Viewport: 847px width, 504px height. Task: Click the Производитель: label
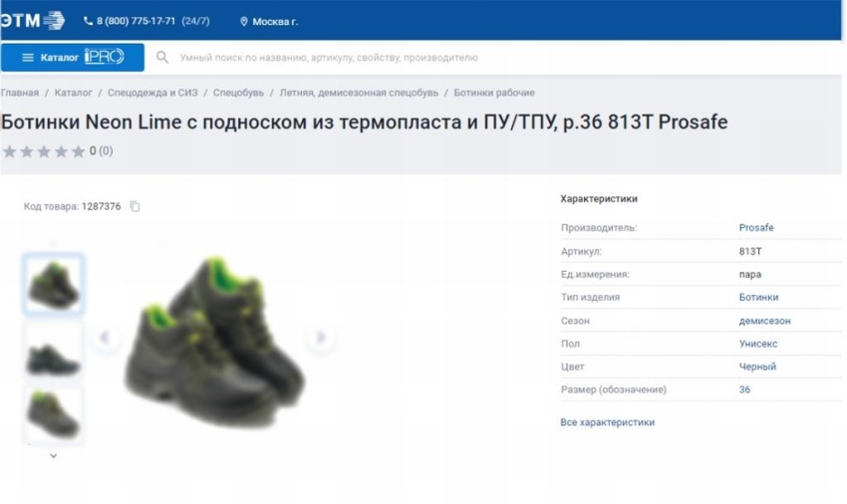599,227
